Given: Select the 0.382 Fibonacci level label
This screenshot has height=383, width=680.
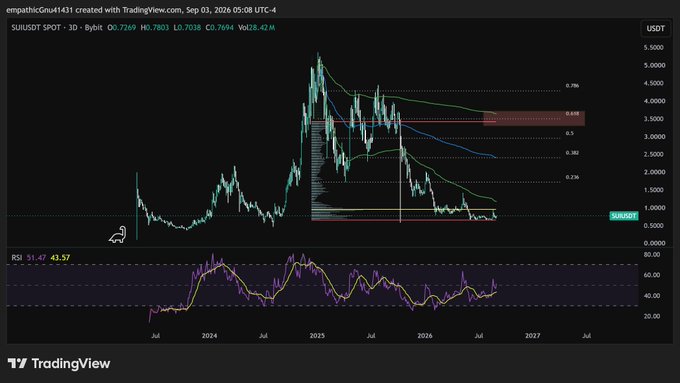Looking at the screenshot, I should (x=572, y=153).
